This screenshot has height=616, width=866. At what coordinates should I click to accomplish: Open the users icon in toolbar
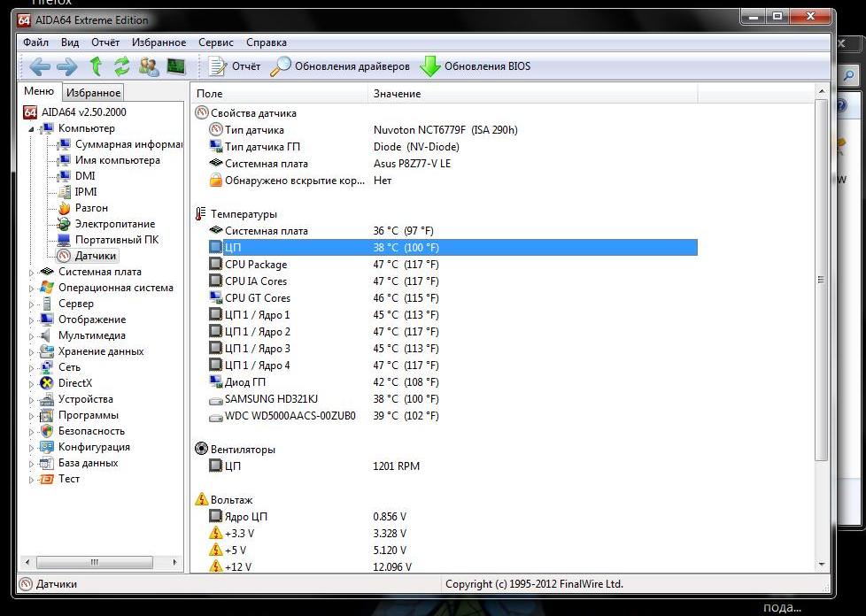(x=149, y=66)
